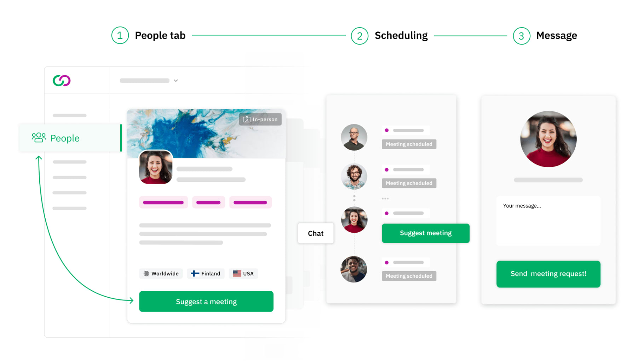Click the three dots in scheduling list
This screenshot has width=644, height=362.
(x=385, y=199)
